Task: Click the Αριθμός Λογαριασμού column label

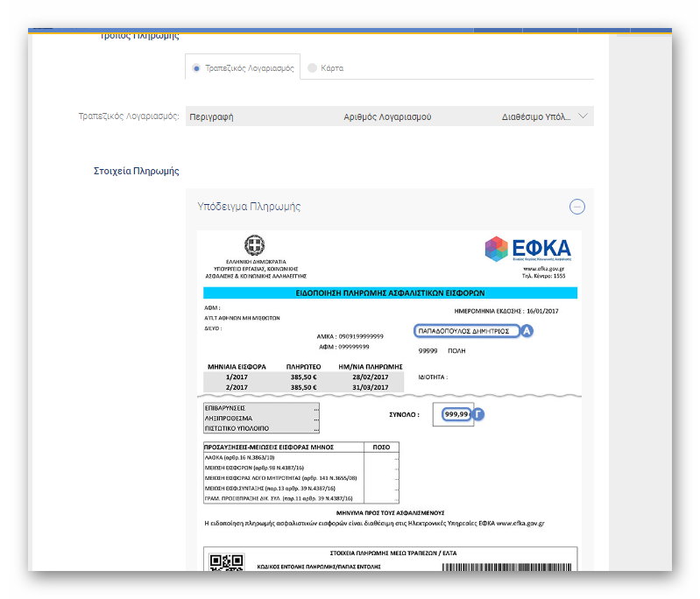Action: [387, 116]
